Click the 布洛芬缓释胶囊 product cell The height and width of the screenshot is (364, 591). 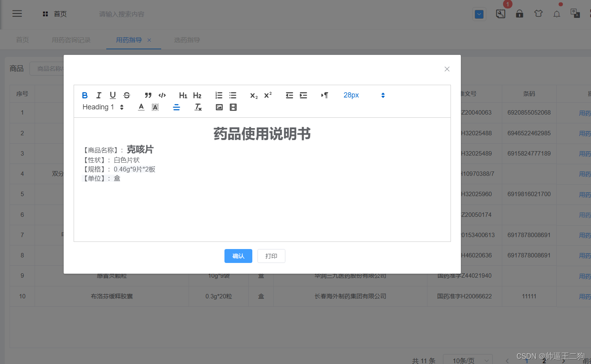[x=112, y=296]
